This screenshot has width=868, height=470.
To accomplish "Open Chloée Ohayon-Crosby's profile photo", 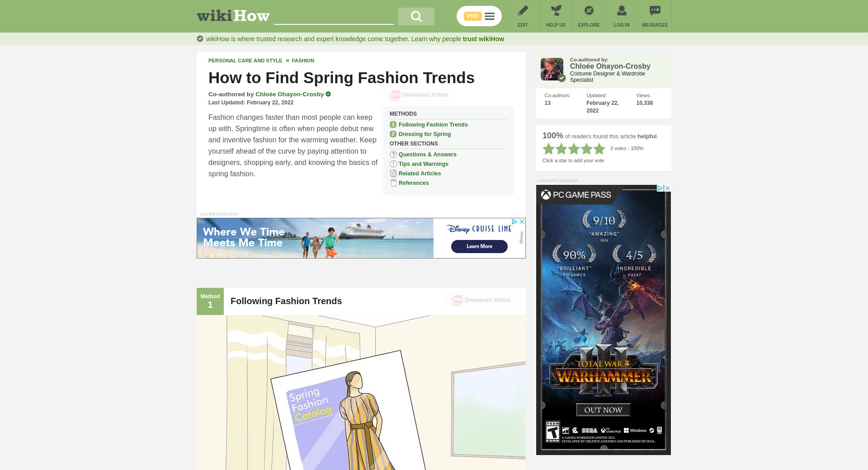I will [x=552, y=69].
